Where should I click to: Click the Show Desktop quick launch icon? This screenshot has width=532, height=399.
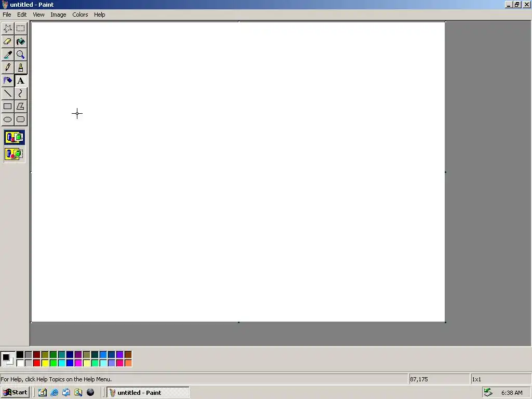(x=43, y=393)
